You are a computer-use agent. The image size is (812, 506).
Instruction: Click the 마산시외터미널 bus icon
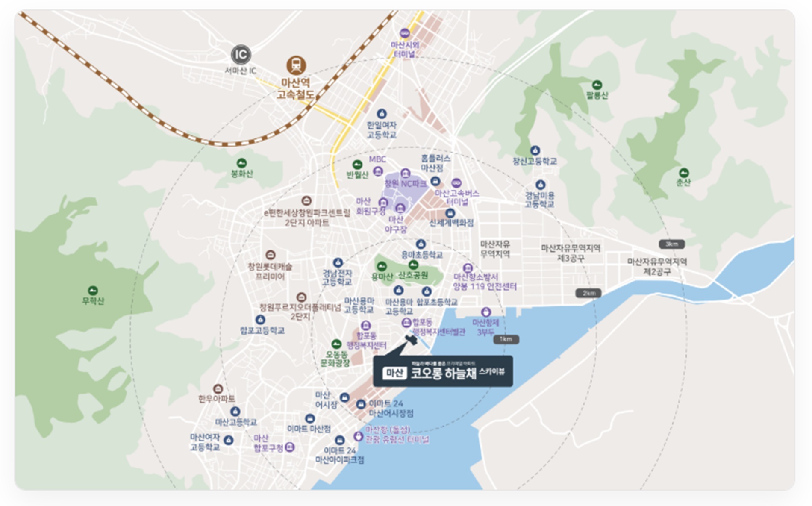pos(404,33)
